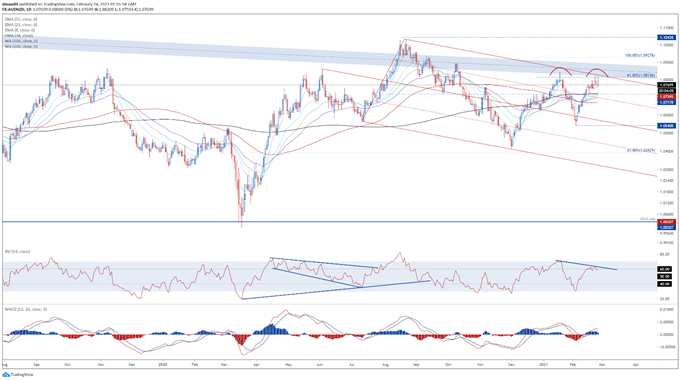Click the 2020 label on time axis

click(x=163, y=365)
